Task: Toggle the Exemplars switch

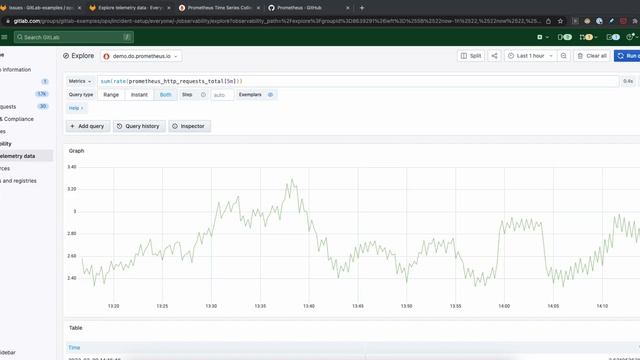Action: [x=270, y=95]
